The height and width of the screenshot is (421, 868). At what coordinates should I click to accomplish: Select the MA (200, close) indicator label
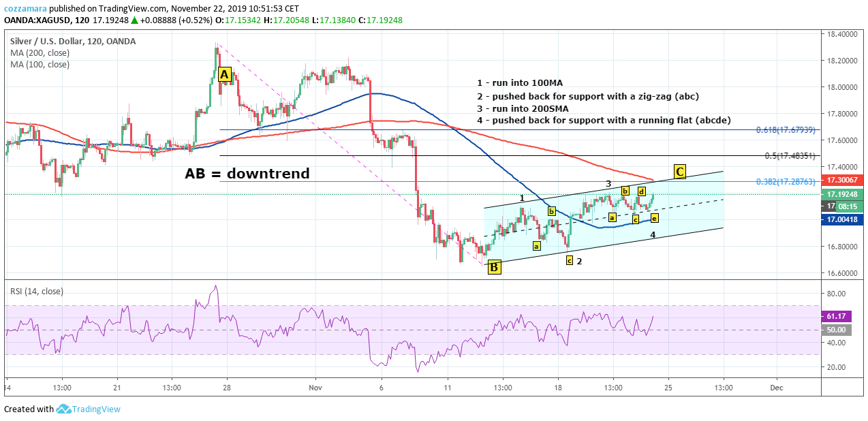click(x=40, y=53)
